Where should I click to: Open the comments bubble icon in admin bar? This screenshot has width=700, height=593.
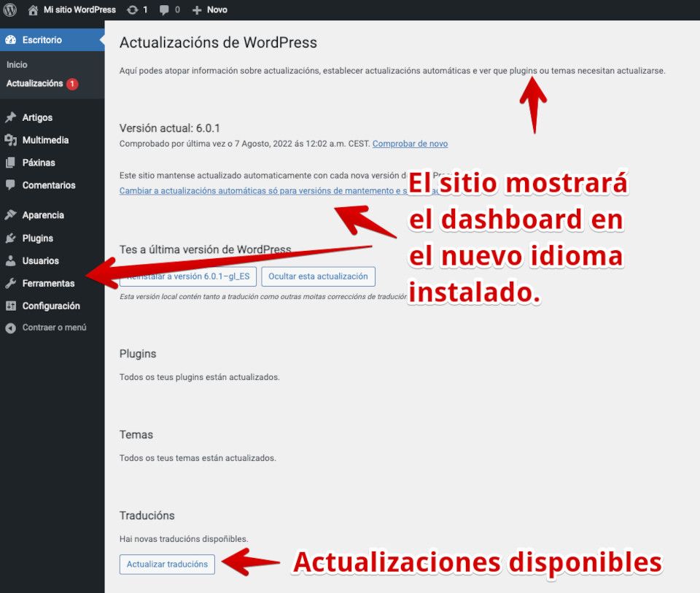pyautogui.click(x=164, y=9)
